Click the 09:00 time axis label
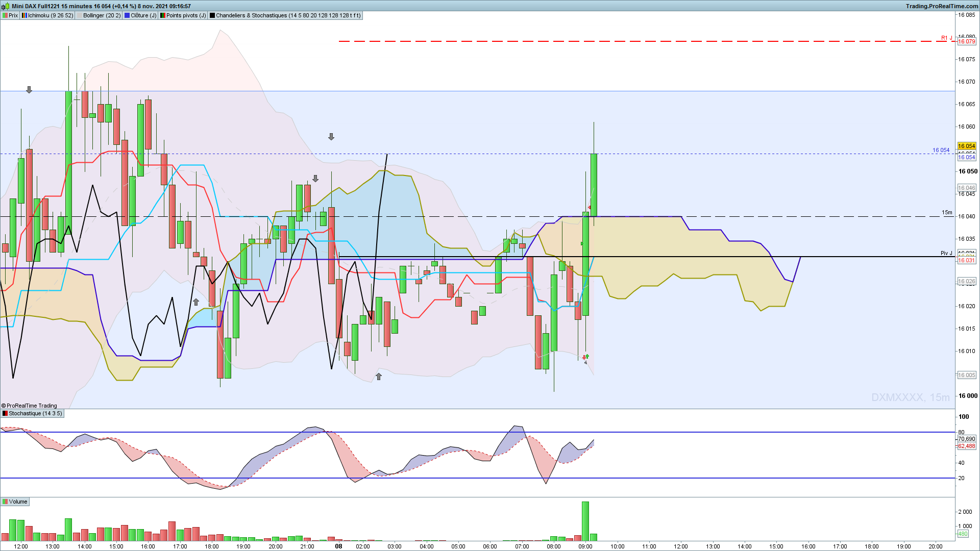This screenshot has height=551, width=980. click(585, 546)
